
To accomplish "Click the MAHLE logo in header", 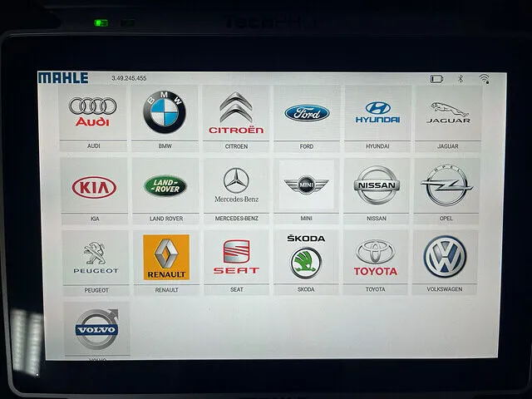I will click(x=63, y=78).
